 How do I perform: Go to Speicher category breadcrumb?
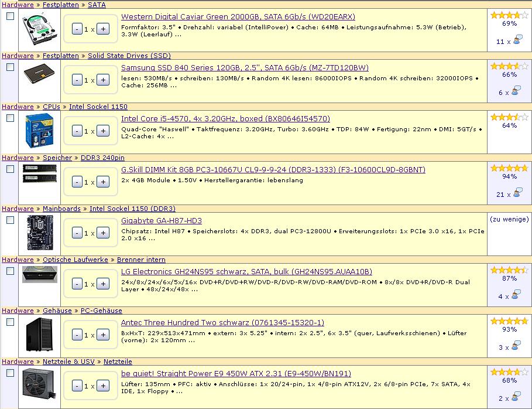coord(57,158)
